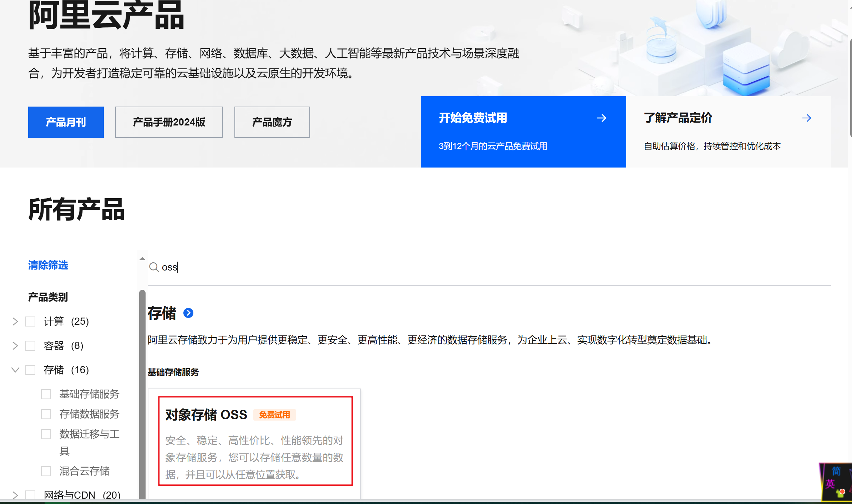
Task: Check the 存储 (16) checkbox
Action: click(x=30, y=370)
